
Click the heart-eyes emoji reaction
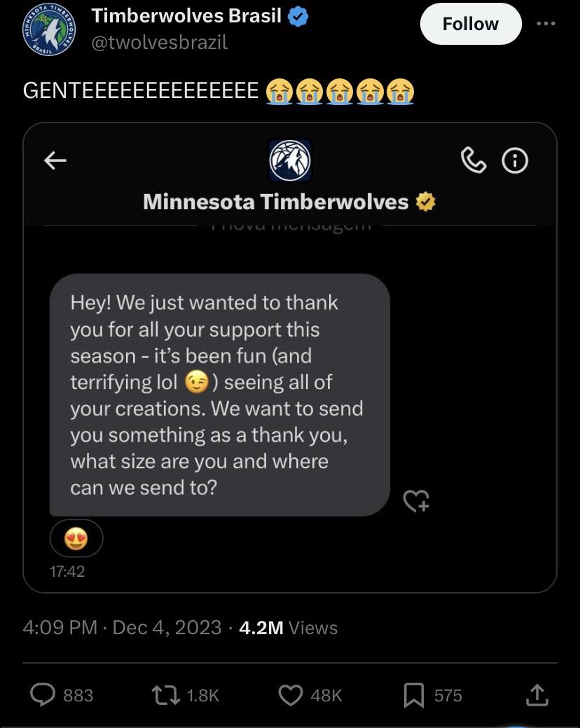click(x=76, y=538)
